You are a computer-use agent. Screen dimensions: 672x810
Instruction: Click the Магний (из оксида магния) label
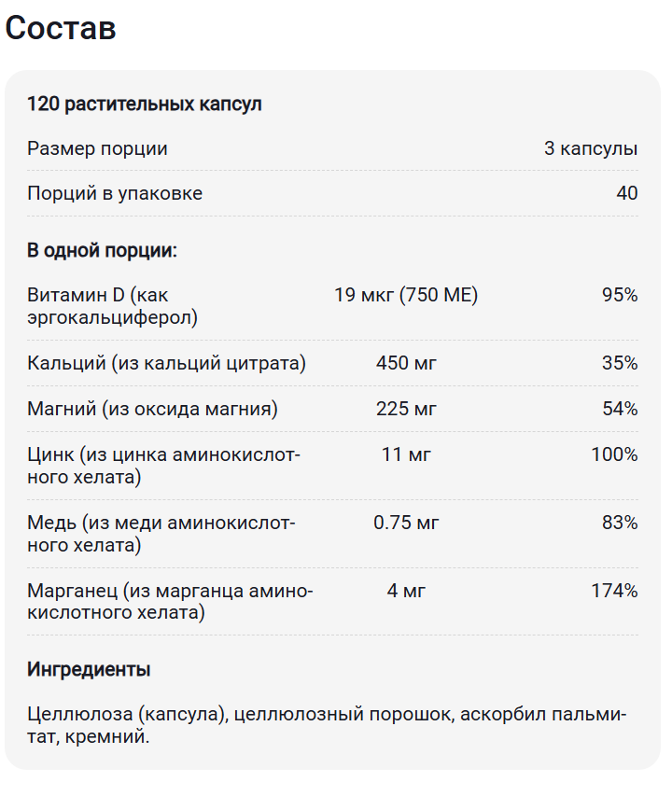point(153,409)
